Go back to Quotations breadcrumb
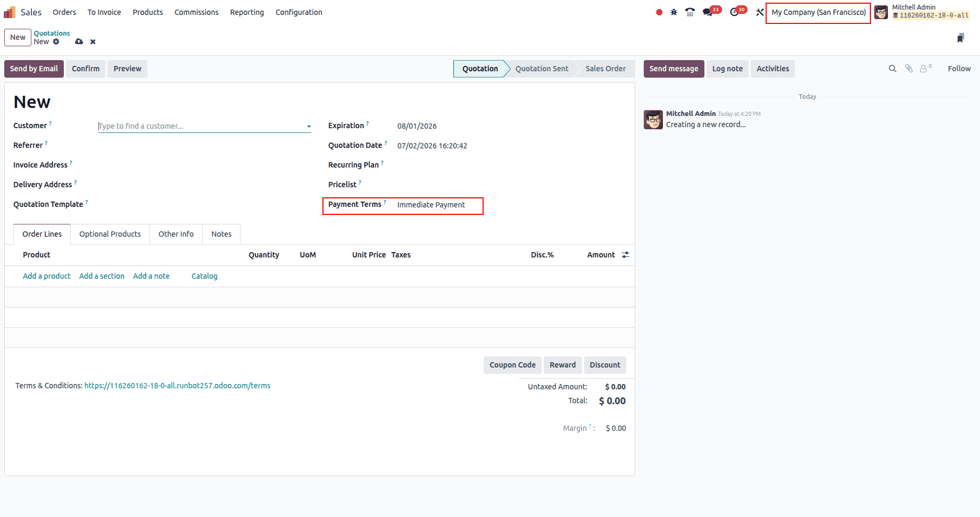 coord(52,33)
